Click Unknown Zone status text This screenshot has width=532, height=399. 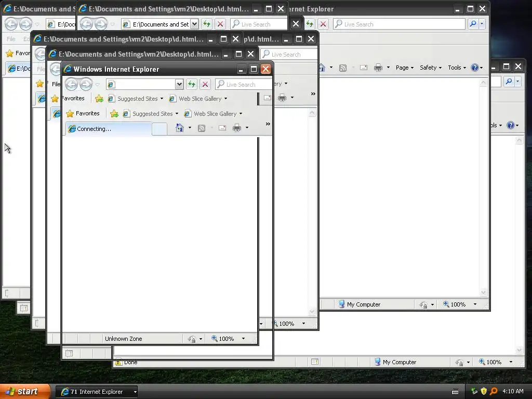(124, 339)
